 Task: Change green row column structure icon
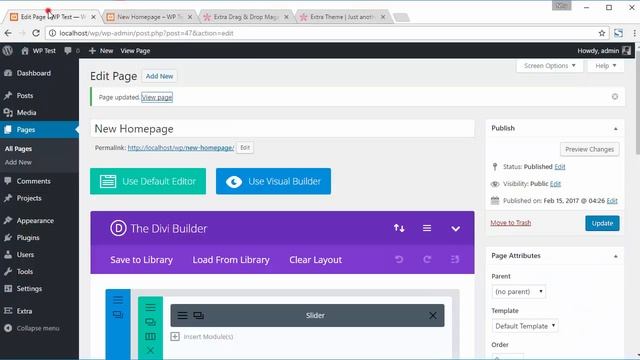coord(150,336)
